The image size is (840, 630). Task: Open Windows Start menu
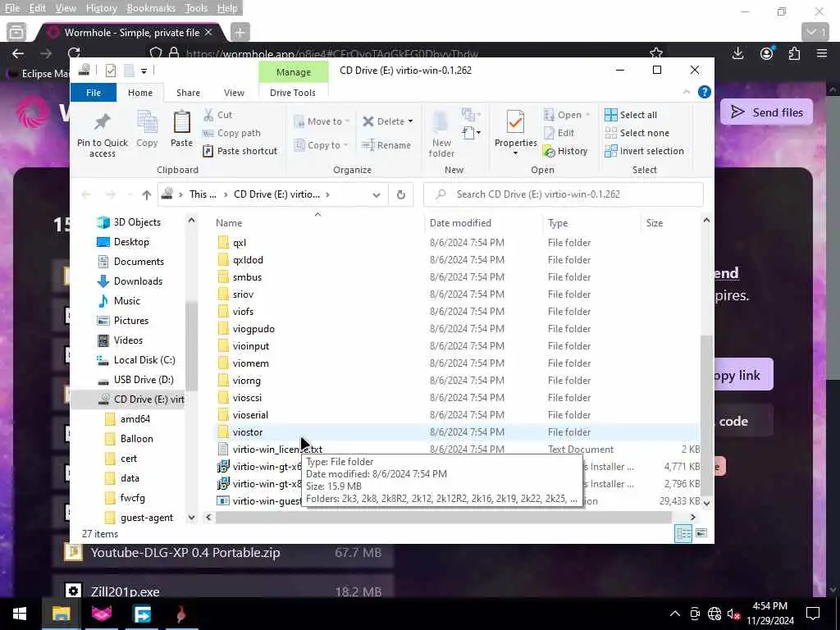(20, 614)
